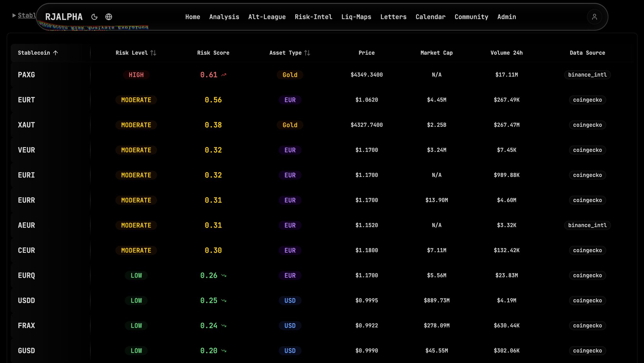
Task: Sort by Stablecoin column arrow
Action: pyautogui.click(x=56, y=53)
